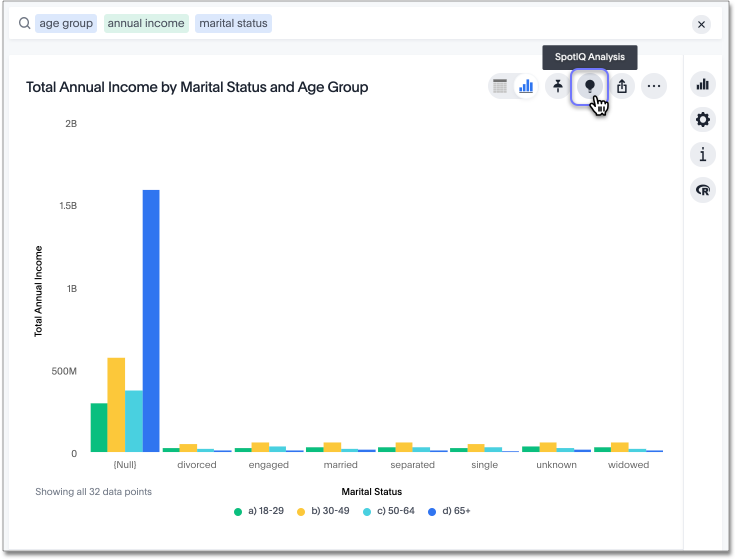Click the share icon
The width and height of the screenshot is (736, 560).
coord(622,87)
